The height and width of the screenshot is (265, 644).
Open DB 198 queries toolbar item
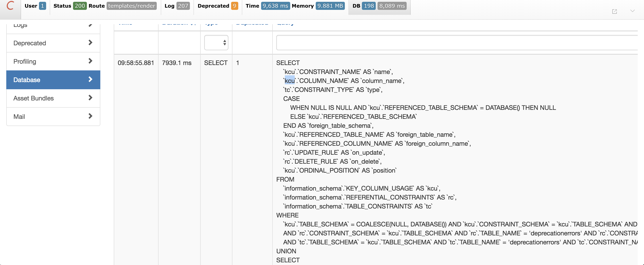(369, 6)
